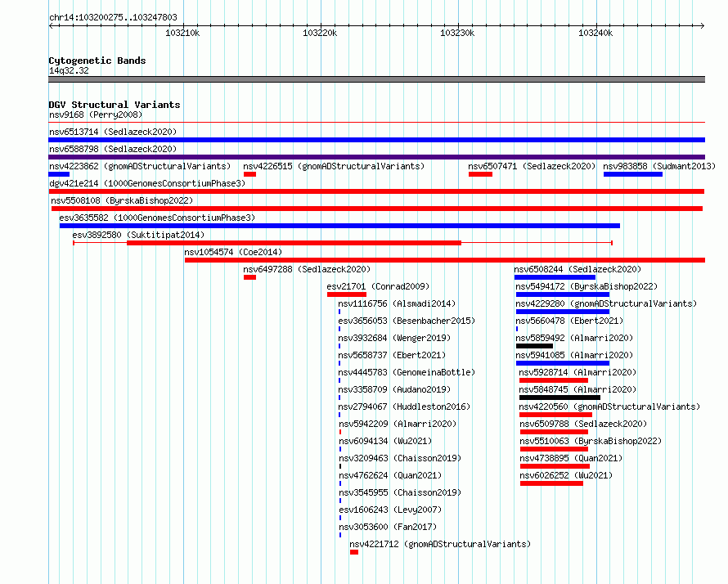
Task: Click nsv3358709 (Audano2019) label
Action: (x=394, y=389)
